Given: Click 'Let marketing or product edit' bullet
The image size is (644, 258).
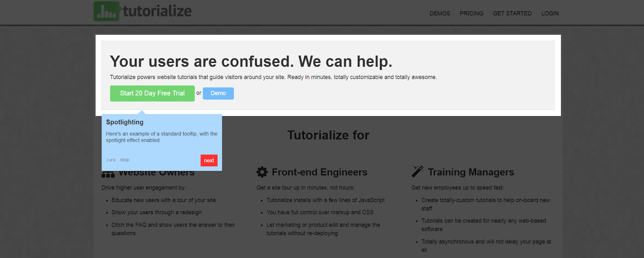Looking at the screenshot, I should (323, 229).
